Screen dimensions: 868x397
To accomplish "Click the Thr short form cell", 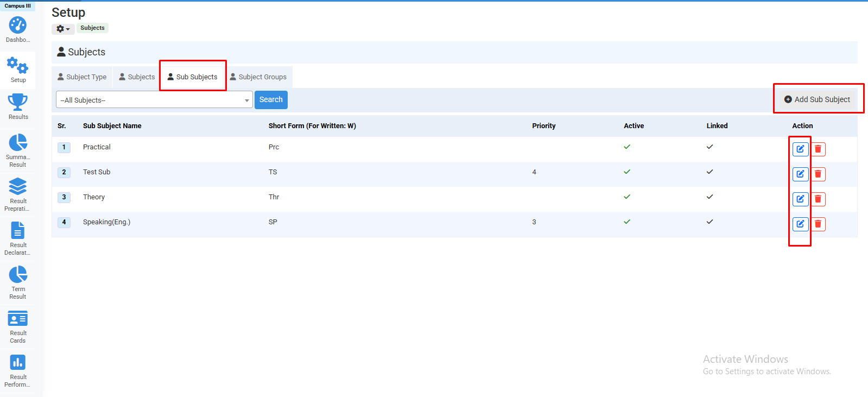I will [274, 197].
